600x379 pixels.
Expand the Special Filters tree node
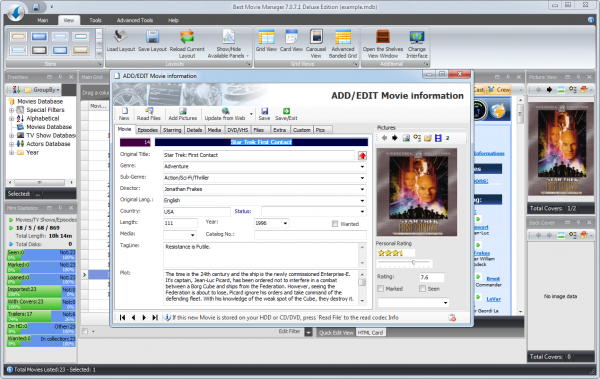(11, 110)
